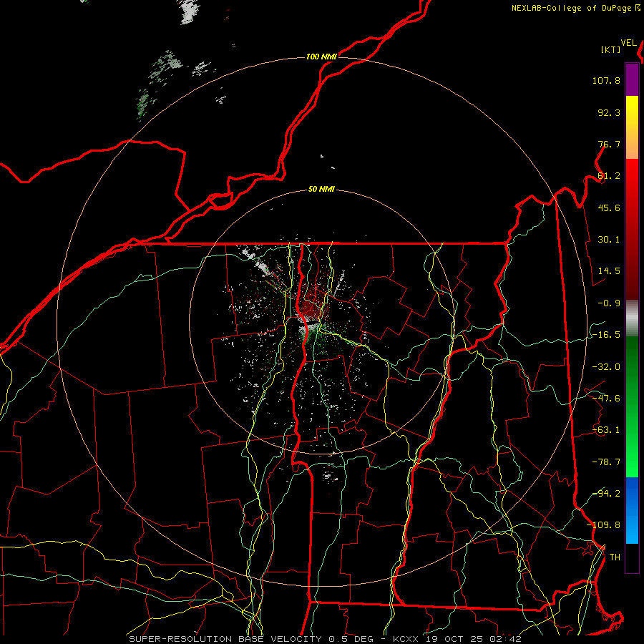The image size is (644, 644).
Task: Click the 100 NMI range ring label
Action: pos(321,57)
